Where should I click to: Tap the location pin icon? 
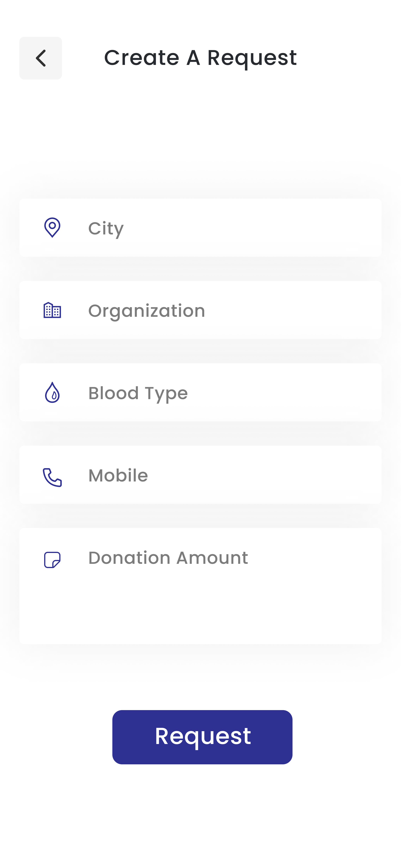coord(52,227)
